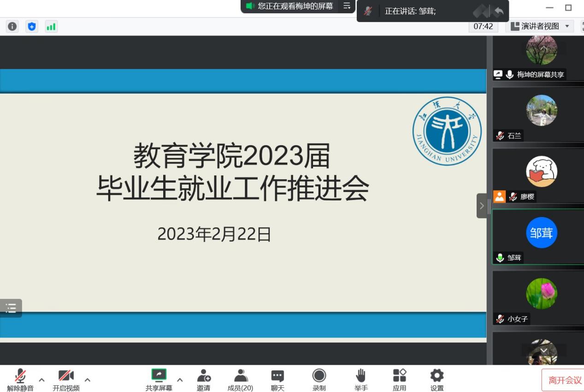Open the 演讲者视图 view dropdown
Screen dimensions: 584x392
[x=540, y=26]
